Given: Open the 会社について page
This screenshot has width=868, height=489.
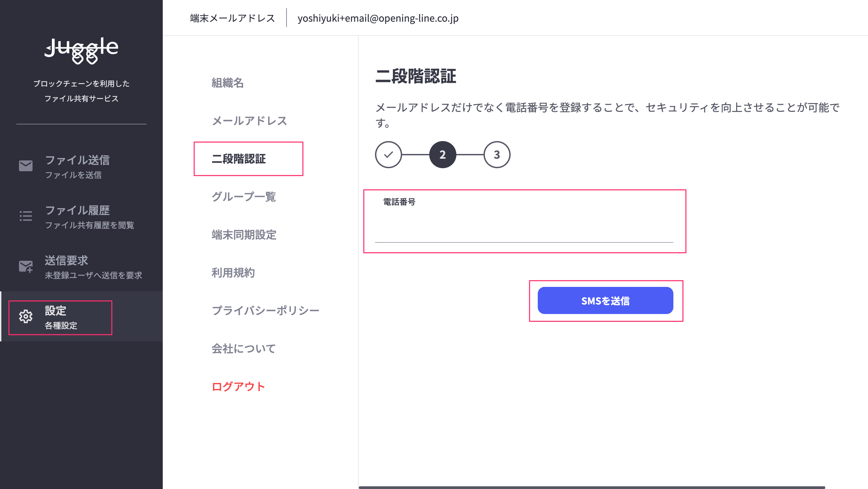Looking at the screenshot, I should [x=243, y=349].
